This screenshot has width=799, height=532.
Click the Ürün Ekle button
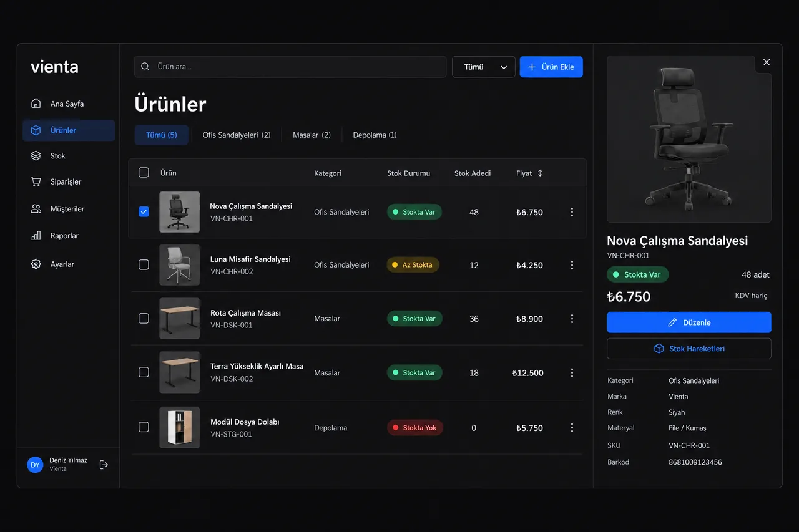coord(551,67)
